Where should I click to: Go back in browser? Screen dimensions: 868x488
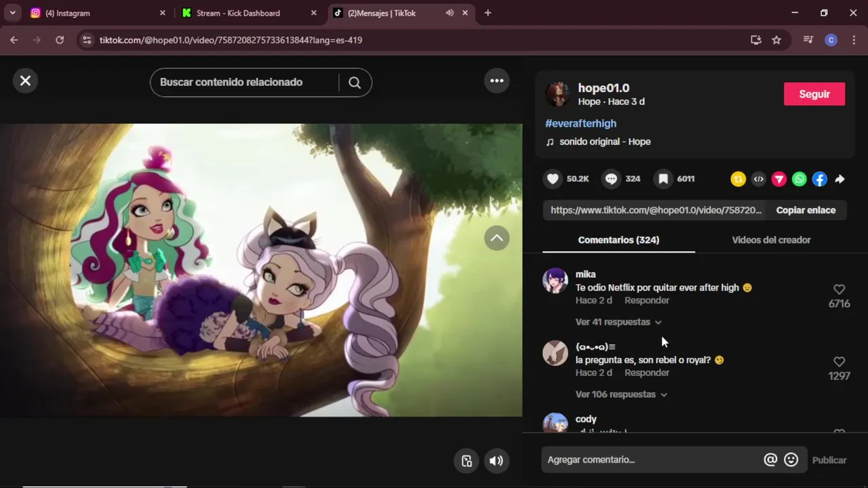[14, 40]
